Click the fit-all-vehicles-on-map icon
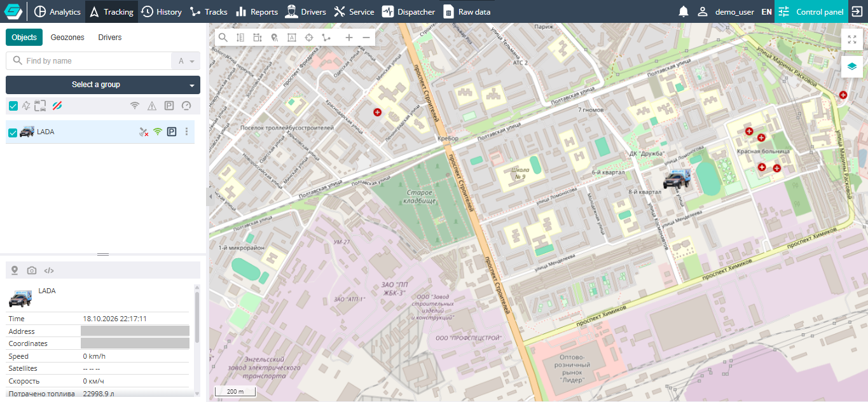The width and height of the screenshot is (868, 402). [41, 106]
